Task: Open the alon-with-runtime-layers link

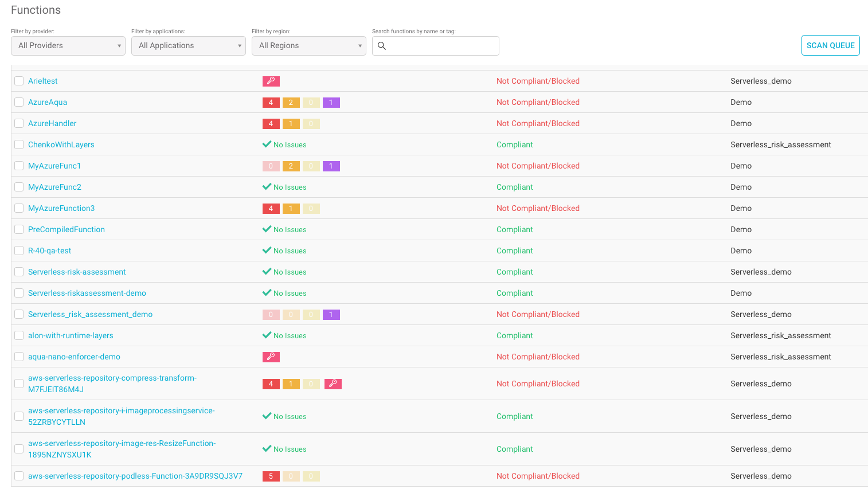Action: click(71, 335)
